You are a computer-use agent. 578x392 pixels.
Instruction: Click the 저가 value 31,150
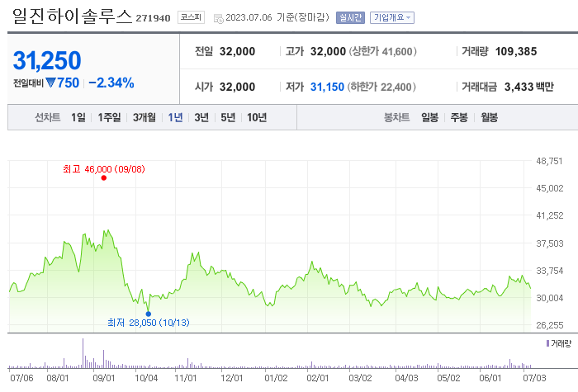[327, 87]
